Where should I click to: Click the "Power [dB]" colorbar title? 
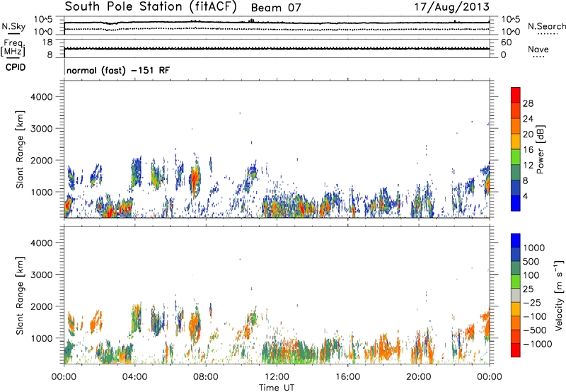pyautogui.click(x=540, y=149)
